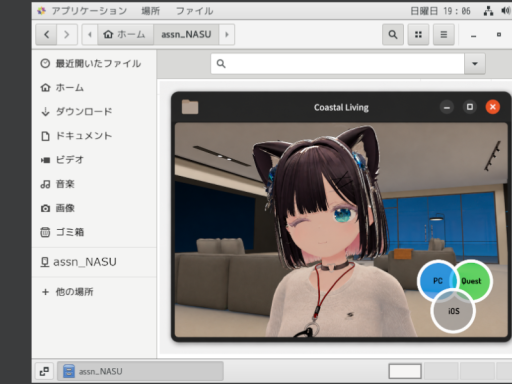Open ビデオ in the sidebar

[x=94, y=160]
